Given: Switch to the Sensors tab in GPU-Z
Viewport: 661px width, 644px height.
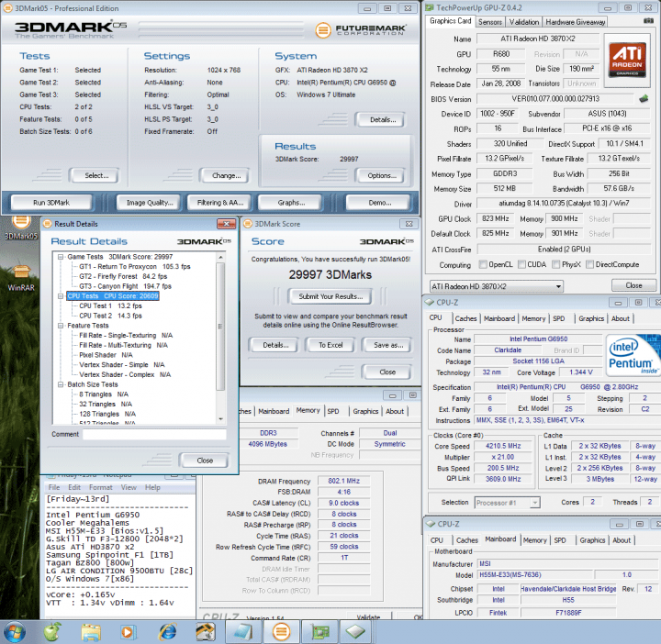Looking at the screenshot, I should pyautogui.click(x=490, y=22).
